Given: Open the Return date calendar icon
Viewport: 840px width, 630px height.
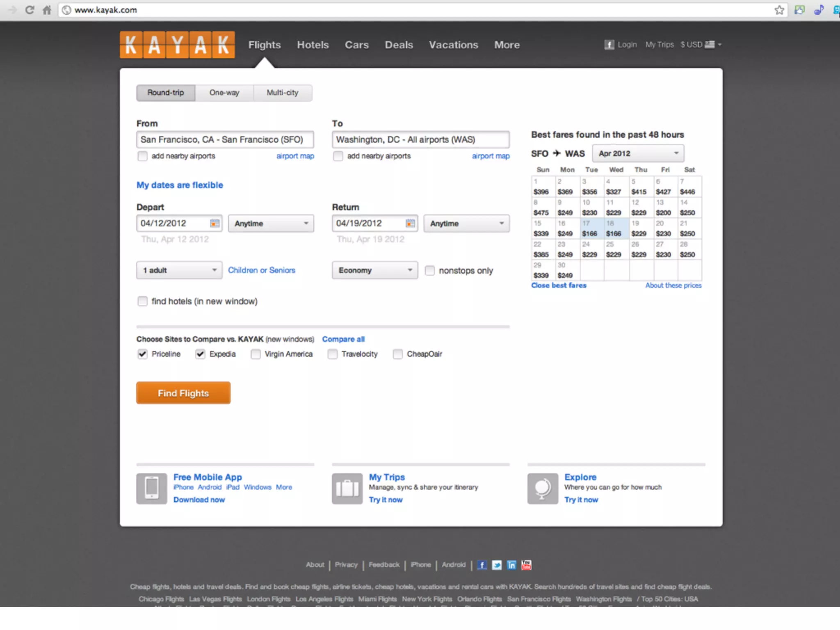Looking at the screenshot, I should pos(410,223).
